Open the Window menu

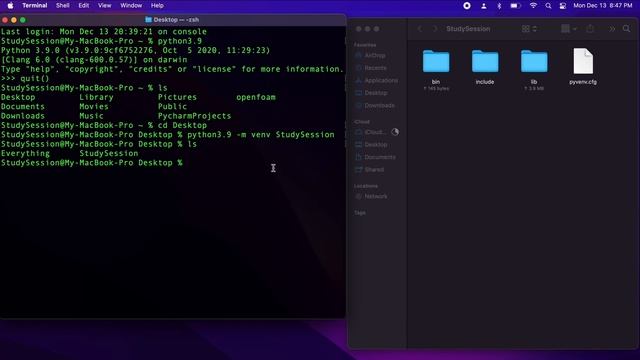pos(131,6)
